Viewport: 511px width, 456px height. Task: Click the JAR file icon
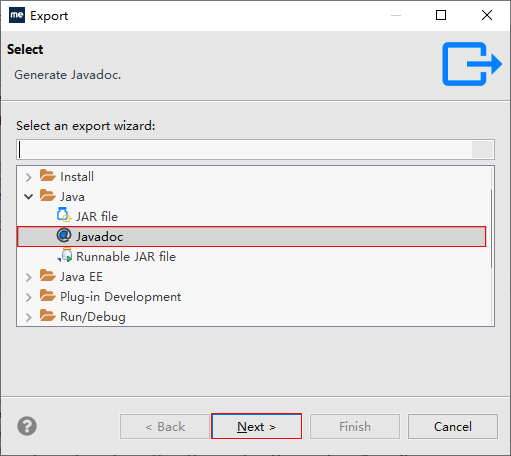click(x=64, y=215)
